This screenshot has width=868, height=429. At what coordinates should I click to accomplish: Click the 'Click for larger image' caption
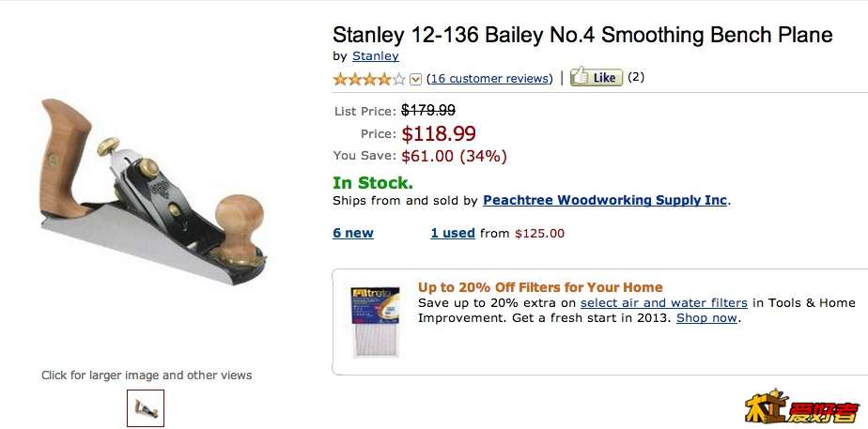pos(147,375)
